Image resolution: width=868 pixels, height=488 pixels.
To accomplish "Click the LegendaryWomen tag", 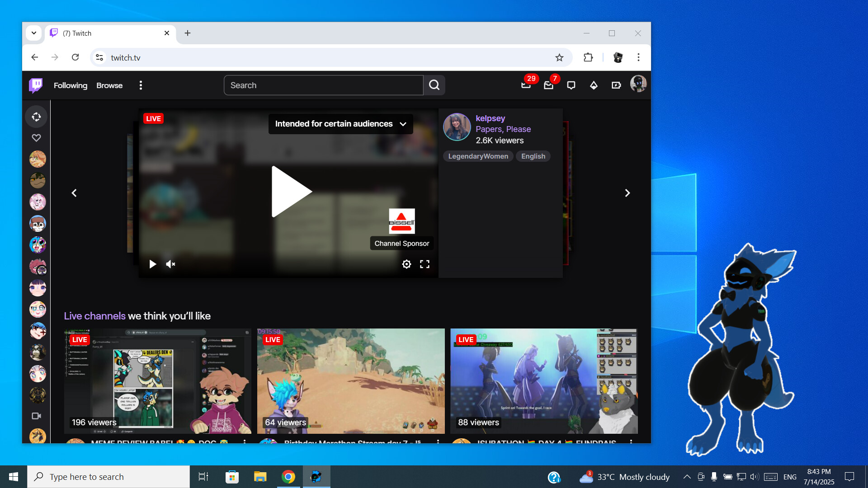I will click(478, 156).
